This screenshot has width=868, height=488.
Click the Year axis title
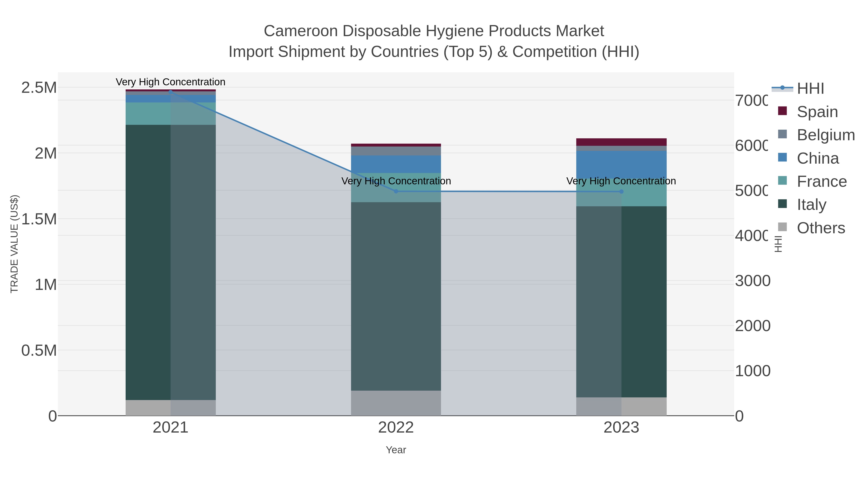pyautogui.click(x=396, y=450)
